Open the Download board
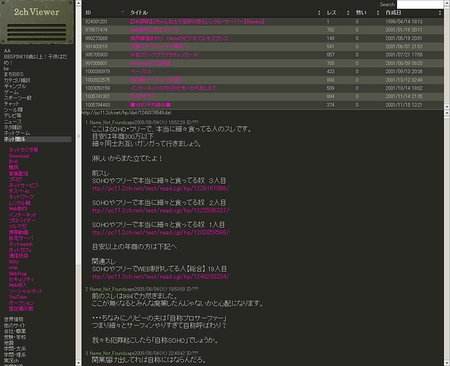The height and width of the screenshot is (366, 450). pos(19,156)
